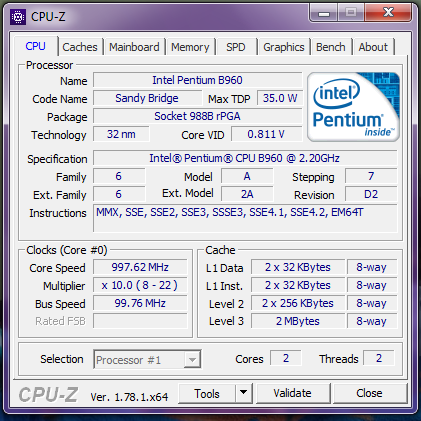Click the CPU-Z app icon in title bar
The width and height of the screenshot is (421, 421).
[18, 17]
